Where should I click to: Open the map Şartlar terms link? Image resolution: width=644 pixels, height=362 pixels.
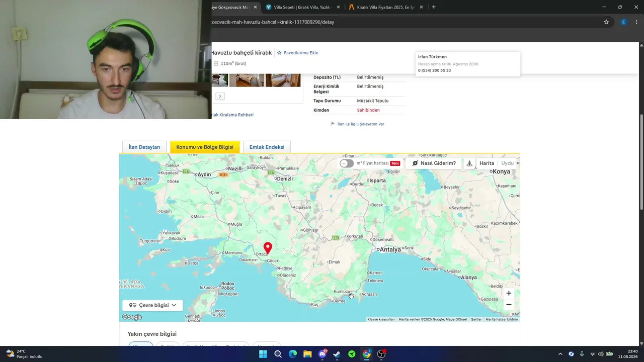[476, 319]
